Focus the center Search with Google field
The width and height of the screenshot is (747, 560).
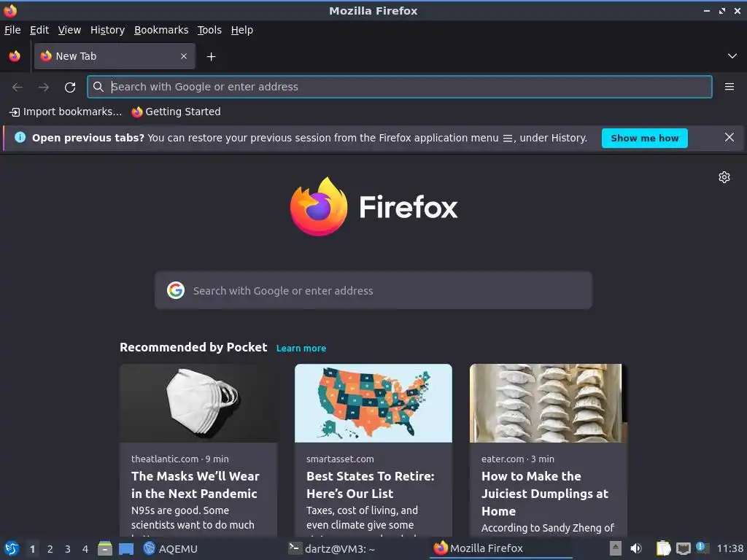click(373, 290)
